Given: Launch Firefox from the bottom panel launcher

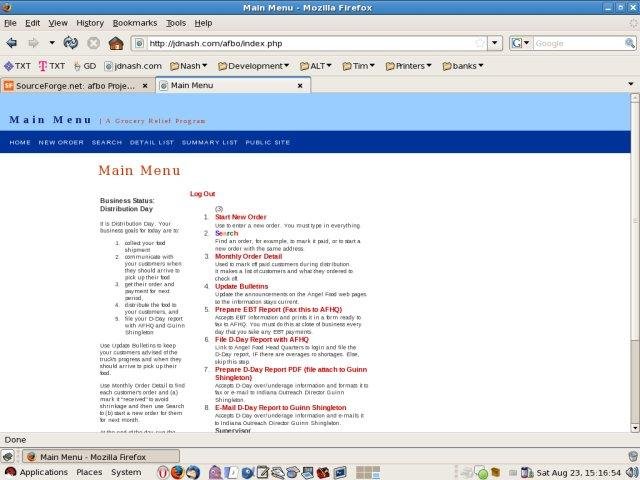Looking at the screenshot, I should click(177, 473).
